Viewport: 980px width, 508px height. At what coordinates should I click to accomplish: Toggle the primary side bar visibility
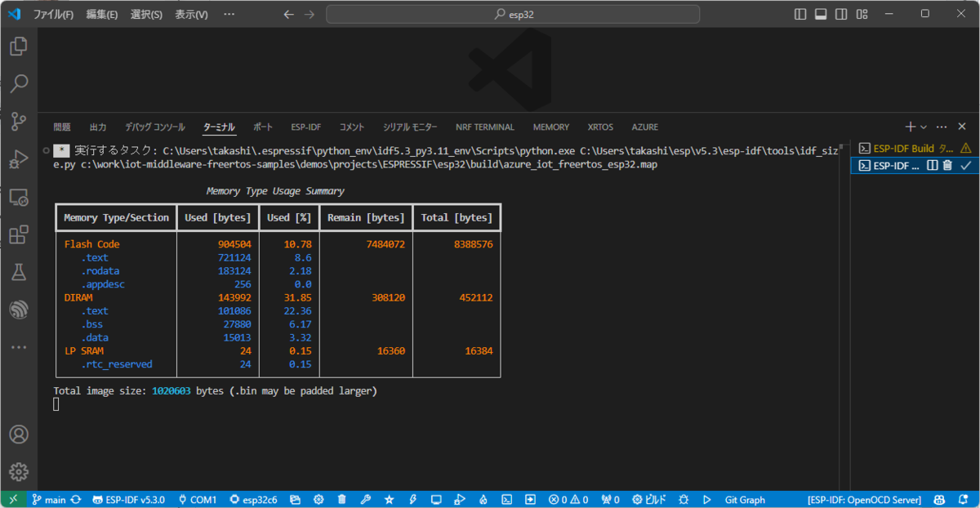click(x=800, y=14)
